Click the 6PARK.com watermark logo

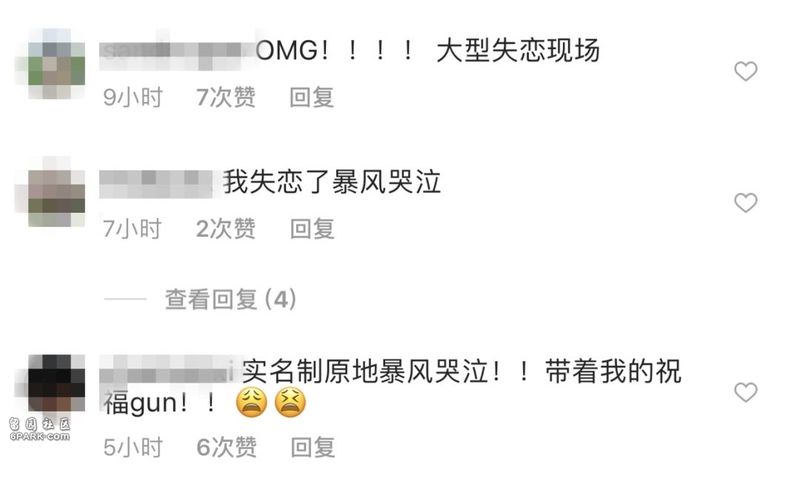click(40, 429)
